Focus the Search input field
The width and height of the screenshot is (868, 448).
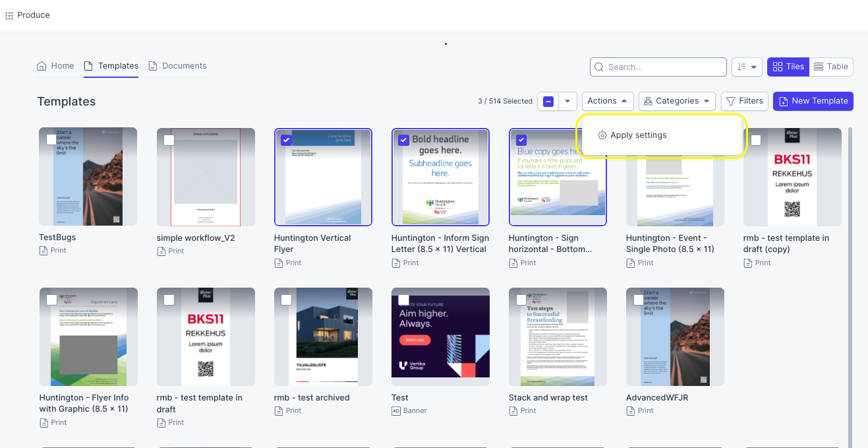click(658, 67)
